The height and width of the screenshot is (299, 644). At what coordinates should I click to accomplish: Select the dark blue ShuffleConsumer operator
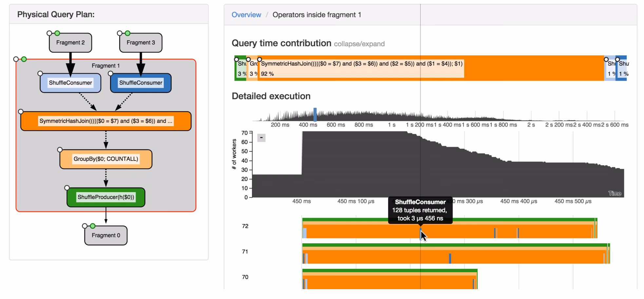click(141, 83)
